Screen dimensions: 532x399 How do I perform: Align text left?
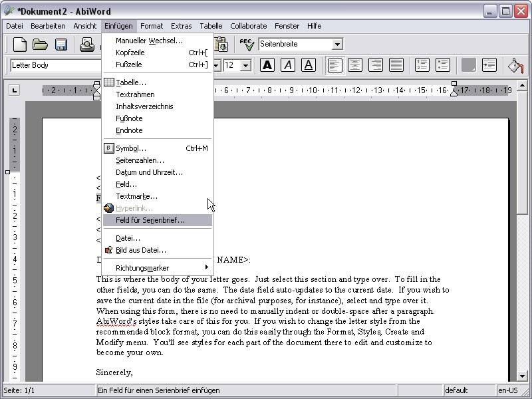point(335,65)
